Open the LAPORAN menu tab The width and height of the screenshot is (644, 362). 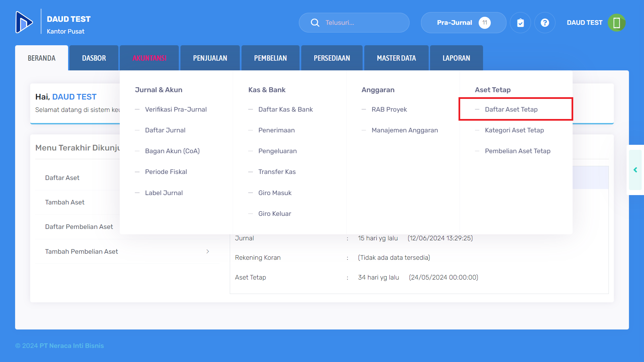[x=456, y=58]
